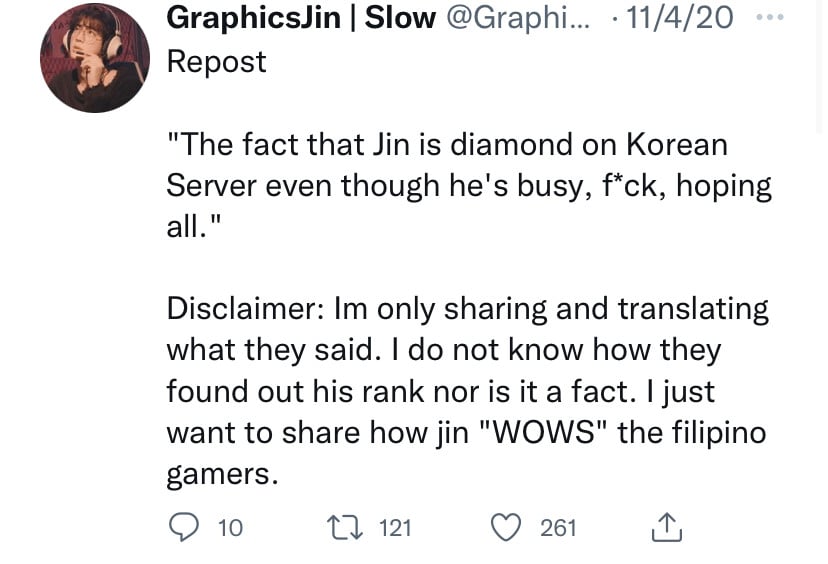The width and height of the screenshot is (828, 564).
Task: Click the word Slow in display name
Action: 400,17
